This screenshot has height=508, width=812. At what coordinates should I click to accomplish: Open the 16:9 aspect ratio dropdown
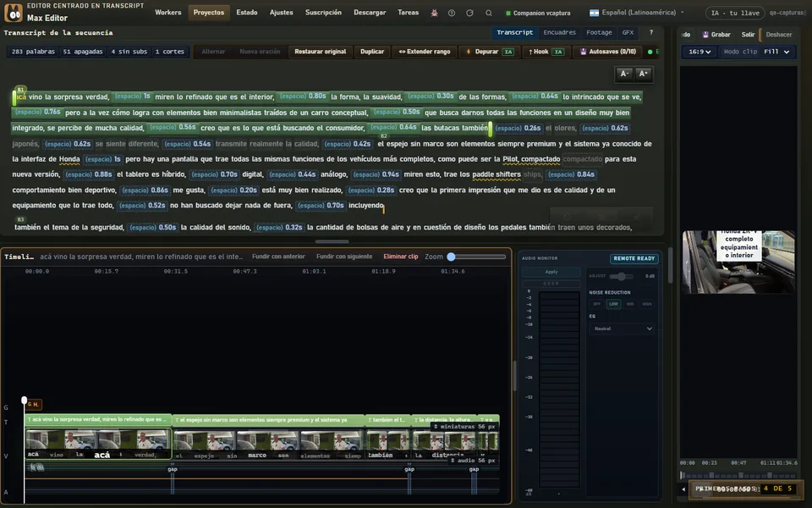tap(700, 52)
